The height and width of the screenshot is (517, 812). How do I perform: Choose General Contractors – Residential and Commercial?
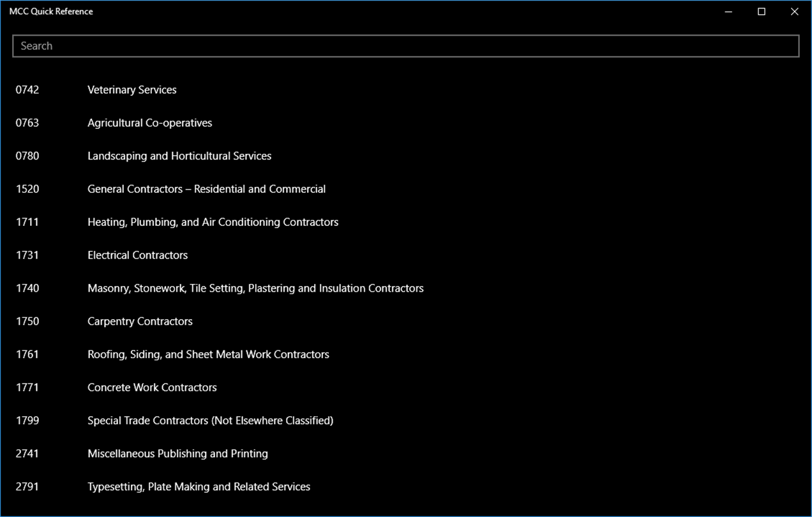click(206, 190)
